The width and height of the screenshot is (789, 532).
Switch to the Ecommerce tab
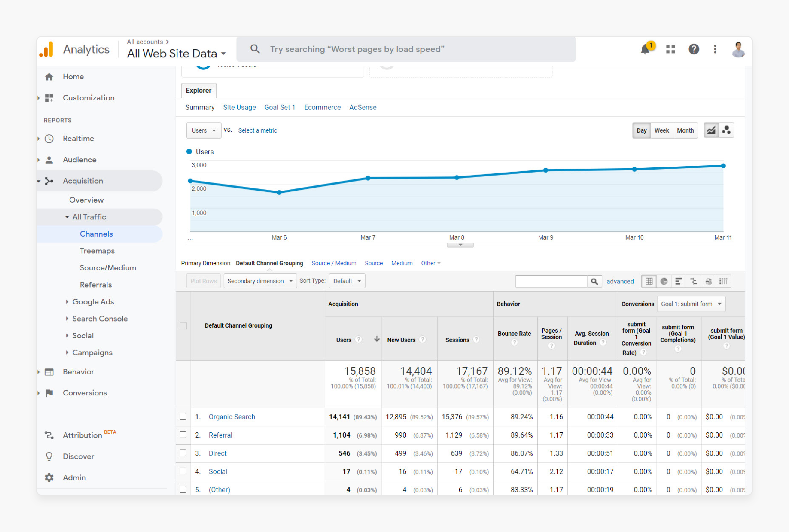pyautogui.click(x=322, y=107)
